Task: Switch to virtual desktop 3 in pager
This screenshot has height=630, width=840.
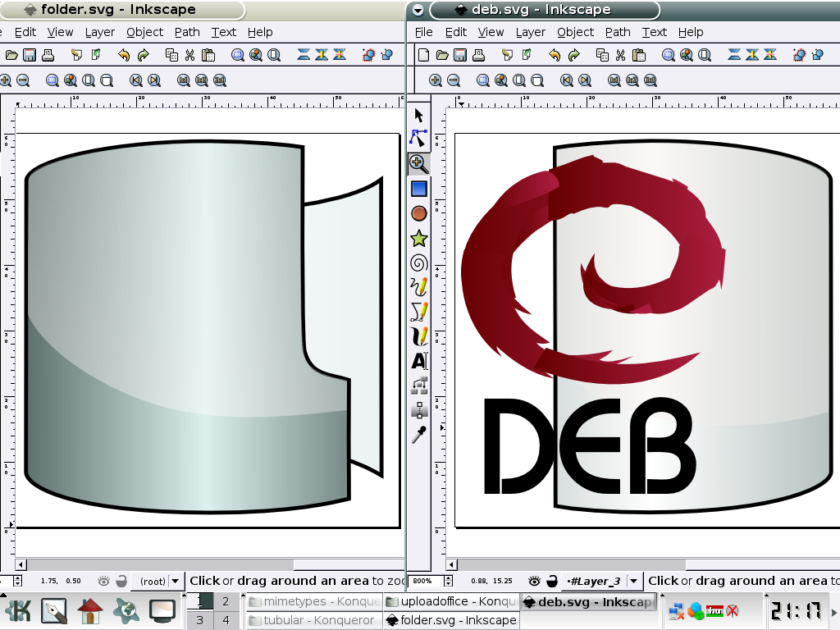Action: pyautogui.click(x=199, y=620)
